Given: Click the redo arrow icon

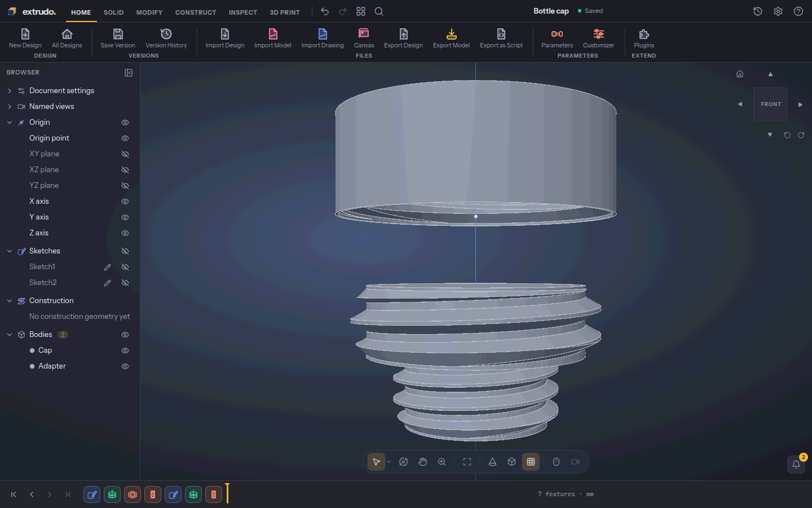Looking at the screenshot, I should 343,11.
